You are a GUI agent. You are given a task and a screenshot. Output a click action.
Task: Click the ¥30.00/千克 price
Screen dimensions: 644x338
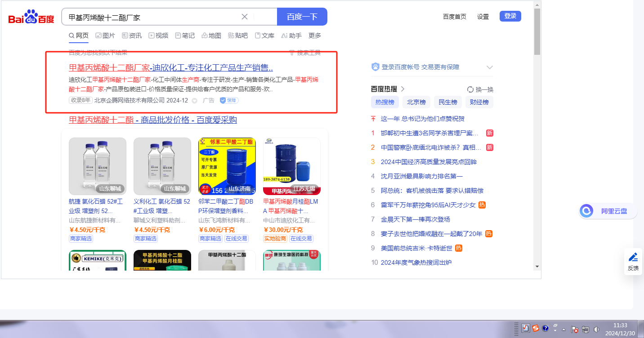[x=283, y=230]
